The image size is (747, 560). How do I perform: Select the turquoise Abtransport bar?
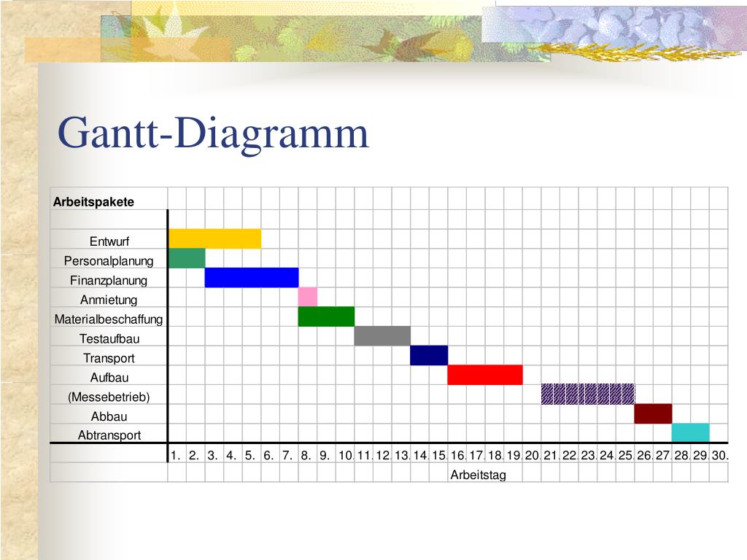(x=691, y=433)
